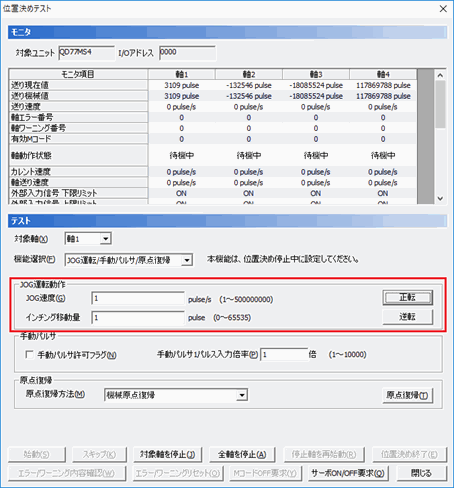Click the monitor table scrollbar thumb
The image size is (454, 488).
[440, 104]
